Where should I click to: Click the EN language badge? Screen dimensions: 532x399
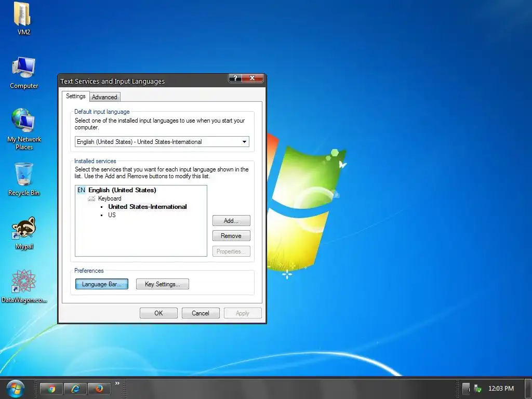(x=81, y=190)
